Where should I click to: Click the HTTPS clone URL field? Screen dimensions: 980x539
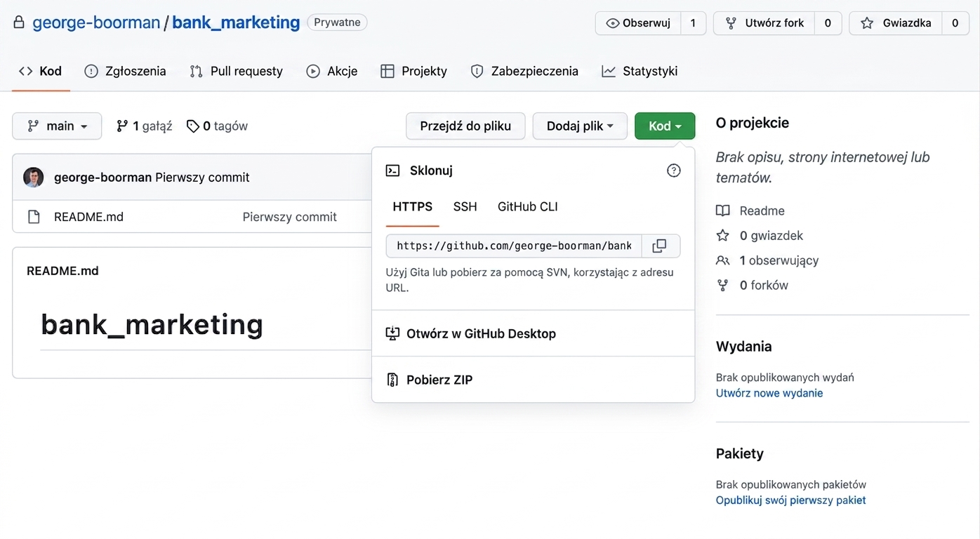pyautogui.click(x=514, y=246)
